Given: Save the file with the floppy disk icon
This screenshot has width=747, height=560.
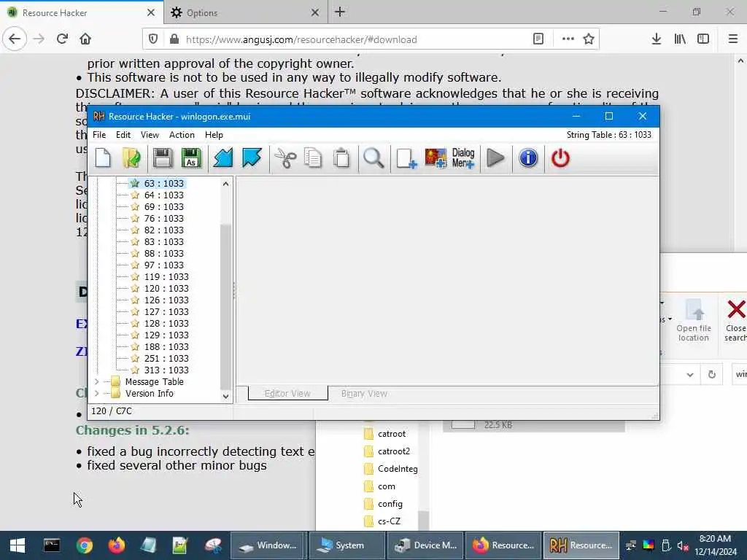Looking at the screenshot, I should tap(163, 158).
